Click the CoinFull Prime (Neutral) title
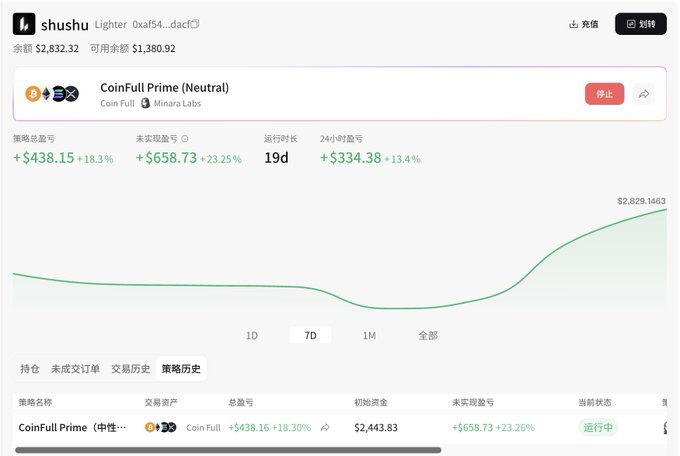680x456 pixels. (164, 88)
